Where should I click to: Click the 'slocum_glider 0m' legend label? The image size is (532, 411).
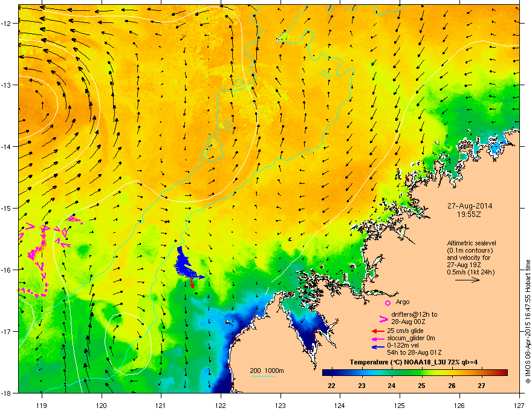pyautogui.click(x=411, y=338)
